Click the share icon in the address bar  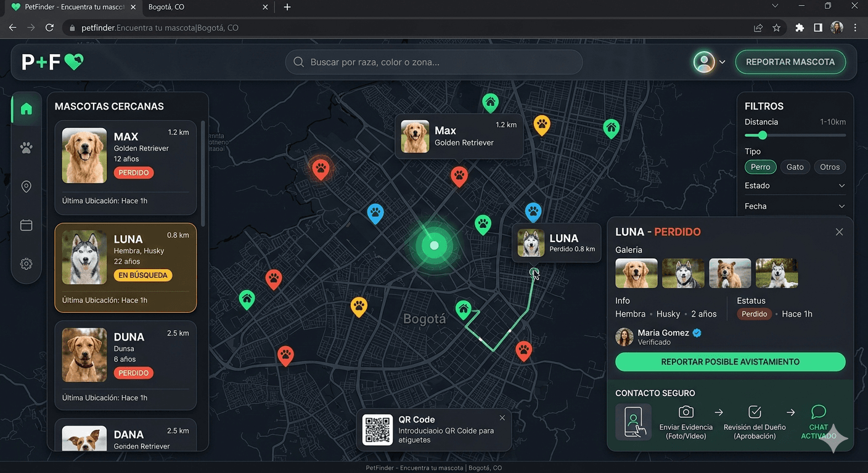point(758,28)
